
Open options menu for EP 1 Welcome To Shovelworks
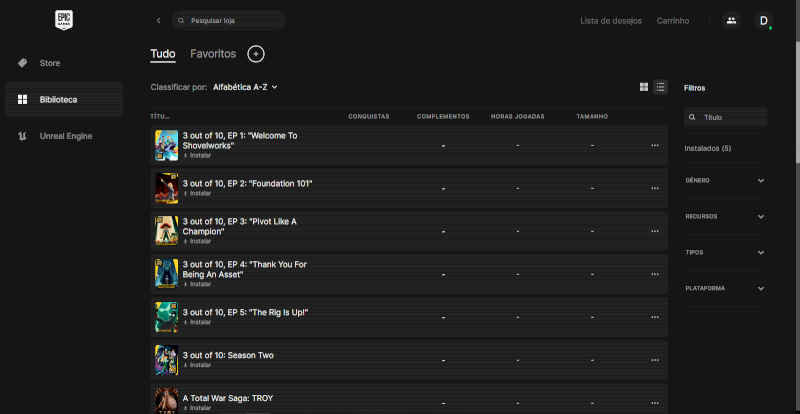click(655, 145)
